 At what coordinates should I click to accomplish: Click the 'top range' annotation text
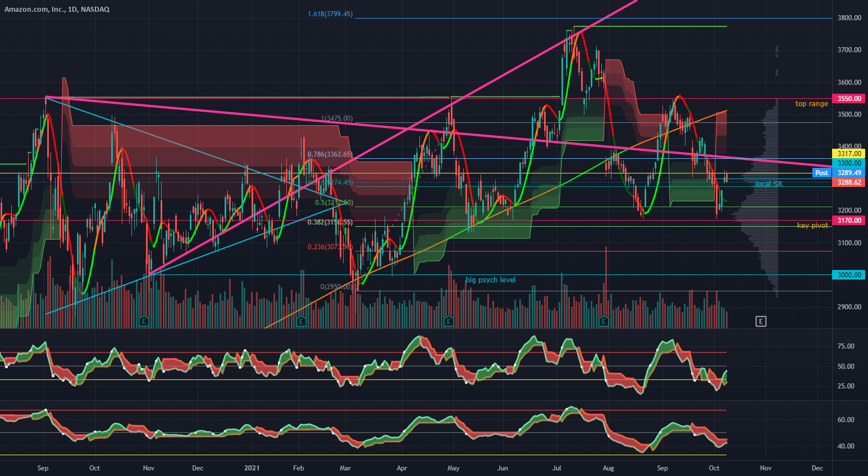coord(811,104)
